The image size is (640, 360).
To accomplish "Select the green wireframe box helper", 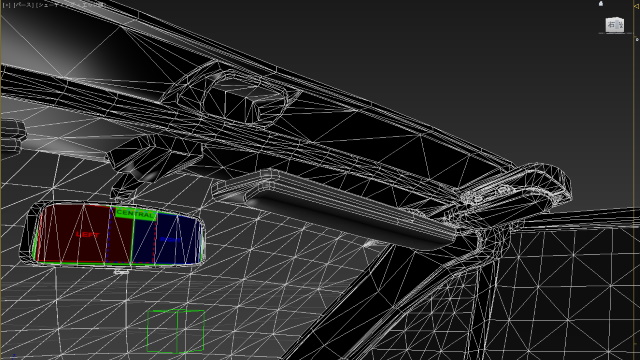I will [x=176, y=331].
